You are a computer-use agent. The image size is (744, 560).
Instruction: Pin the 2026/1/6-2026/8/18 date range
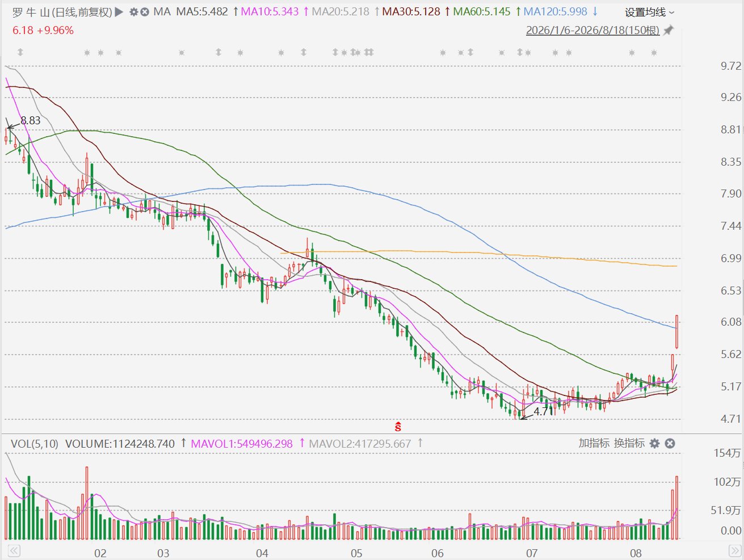coord(669,31)
